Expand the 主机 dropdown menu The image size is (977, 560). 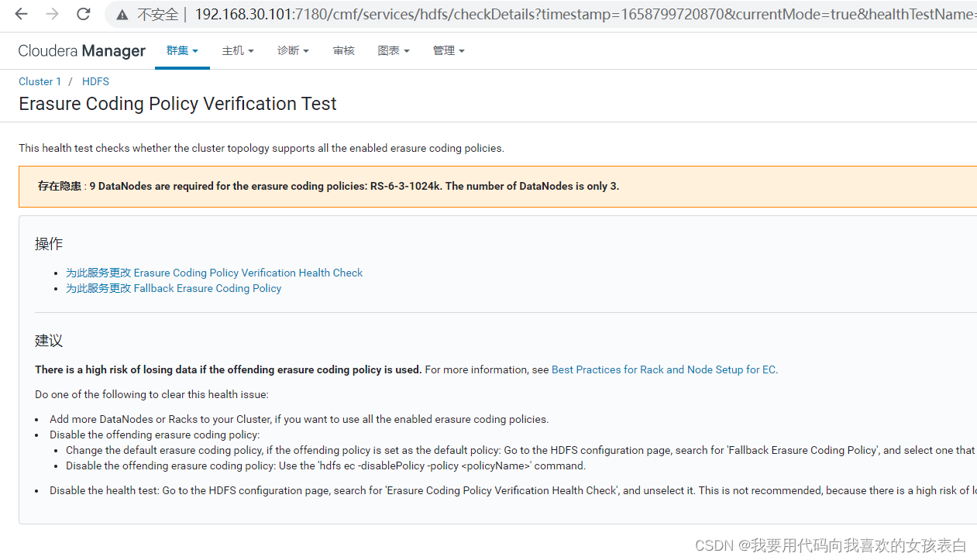coord(238,51)
